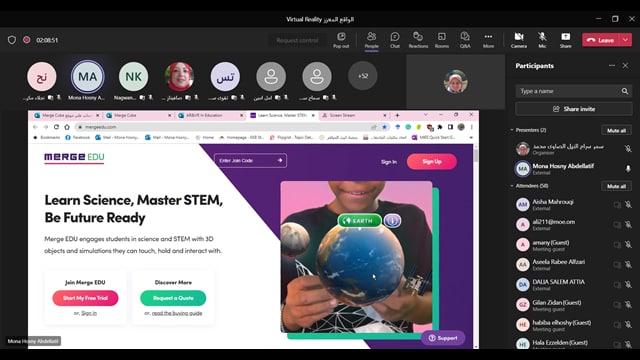Image resolution: width=640 pixels, height=360 pixels.
Task: Click the Enter Join Code field
Action: 250,160
